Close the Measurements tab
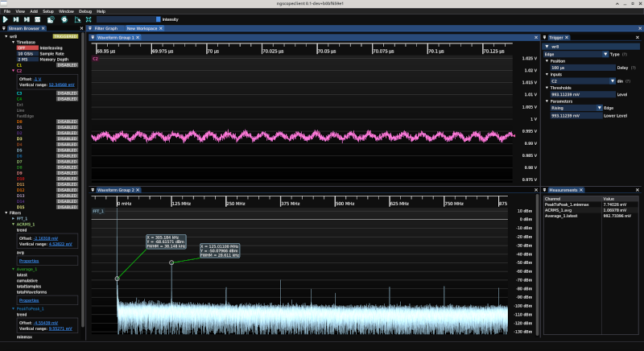The image size is (644, 351). point(581,190)
